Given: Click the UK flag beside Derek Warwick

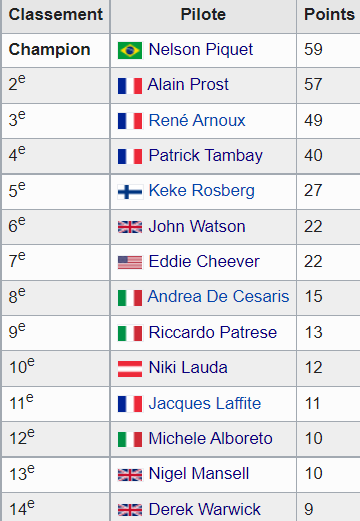Looking at the screenshot, I should point(130,510).
